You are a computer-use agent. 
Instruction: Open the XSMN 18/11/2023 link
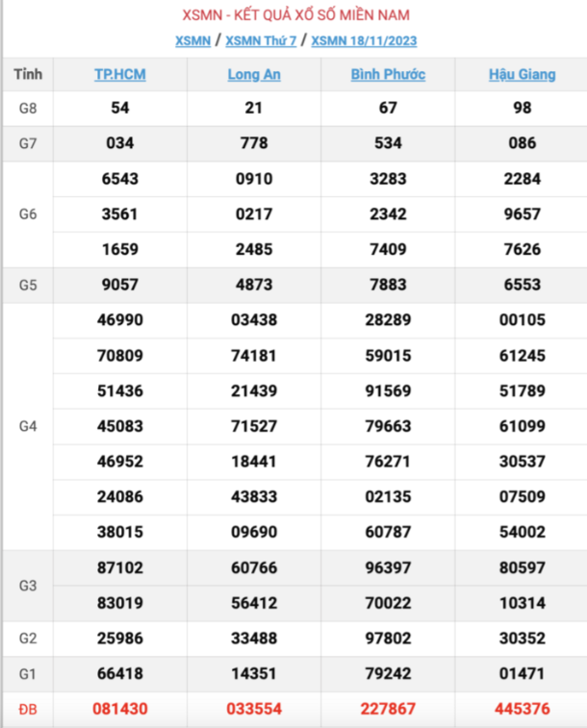click(364, 40)
